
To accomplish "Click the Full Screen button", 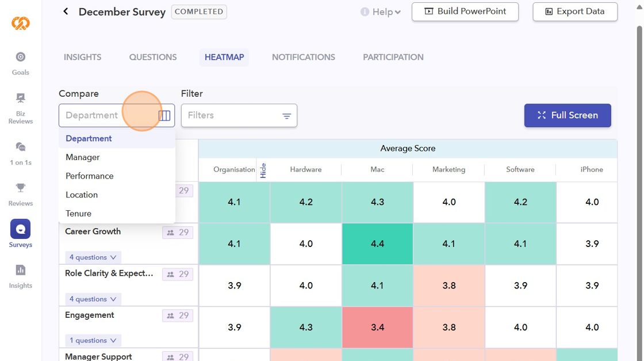I will pyautogui.click(x=568, y=116).
